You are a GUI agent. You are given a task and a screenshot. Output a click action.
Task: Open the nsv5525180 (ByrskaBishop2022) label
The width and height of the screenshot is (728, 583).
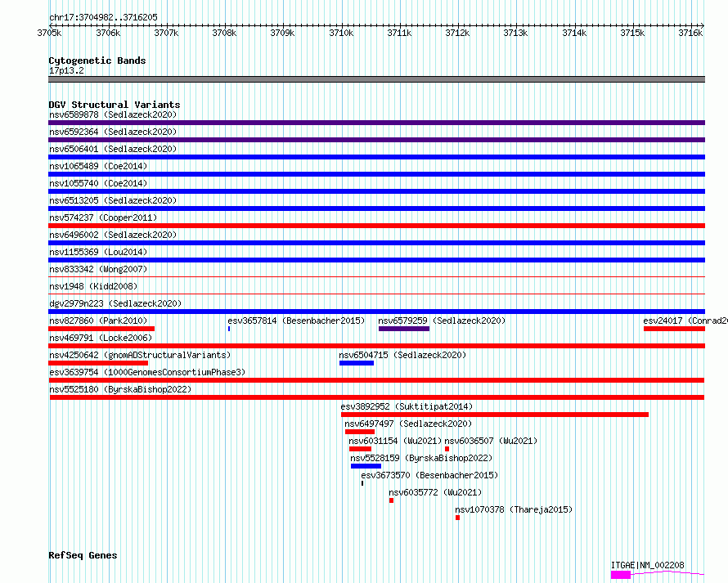pyautogui.click(x=120, y=389)
